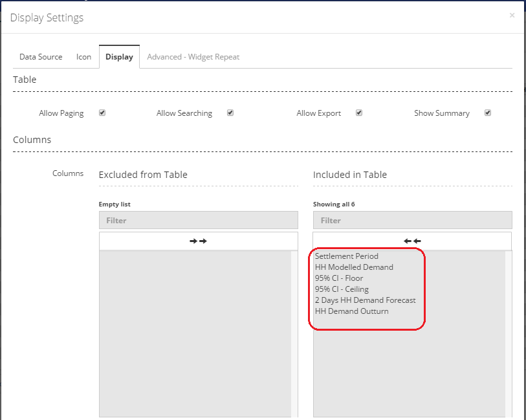
Task: Highlight the HH Demand Outturn column
Action: click(x=351, y=311)
